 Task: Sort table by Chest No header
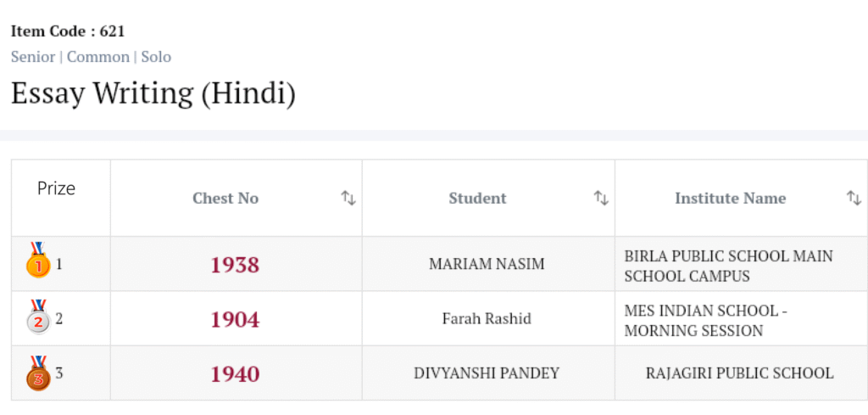pos(225,198)
